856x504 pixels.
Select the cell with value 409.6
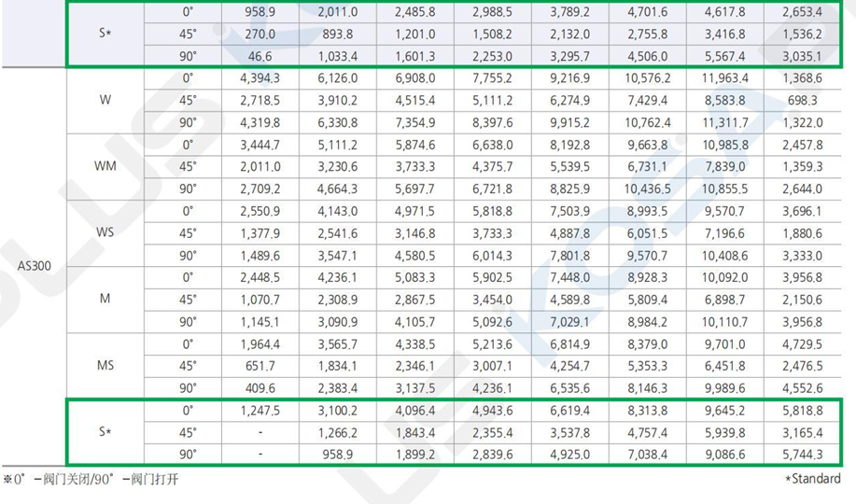[261, 387]
